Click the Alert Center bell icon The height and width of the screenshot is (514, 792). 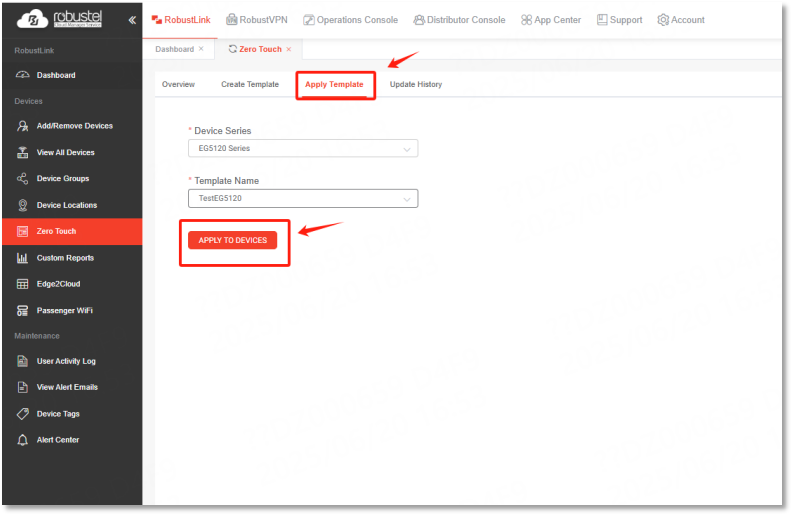[x=23, y=440]
